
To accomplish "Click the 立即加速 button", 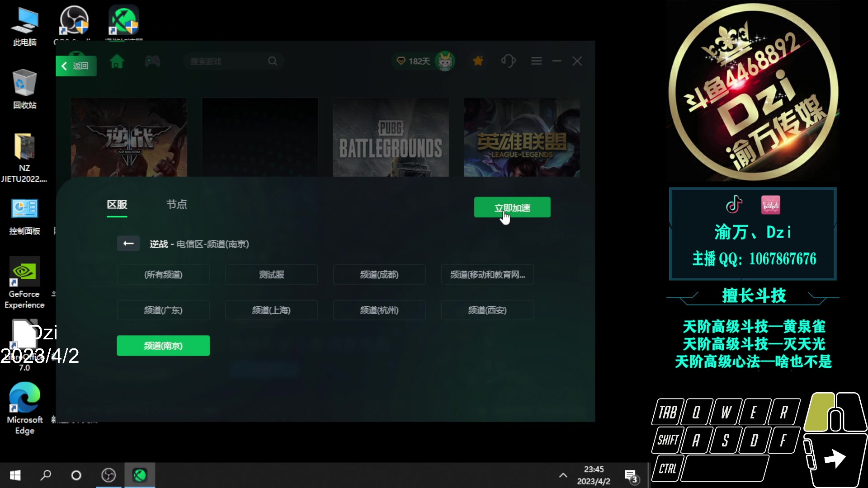I will (512, 207).
